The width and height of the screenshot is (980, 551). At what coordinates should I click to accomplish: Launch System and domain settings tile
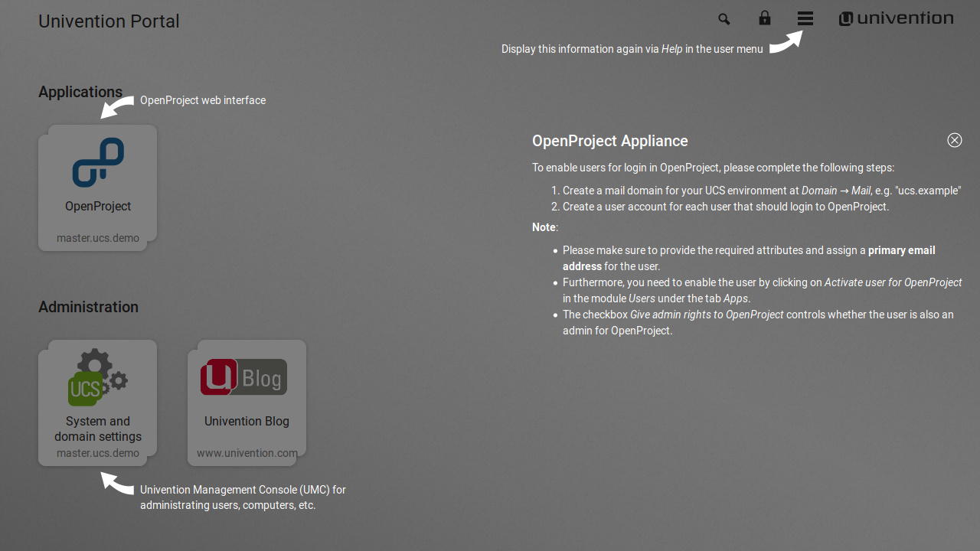pos(98,403)
